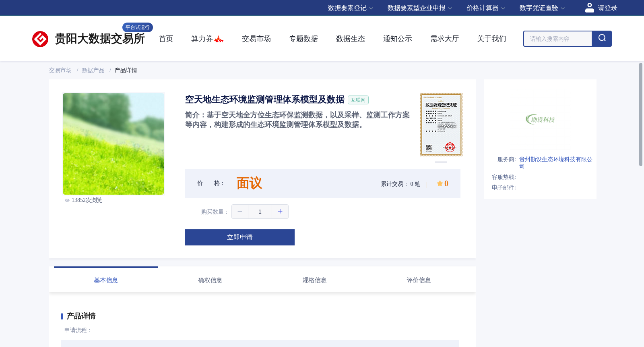Click the 产品详情 section heading
The width and height of the screenshot is (644, 347).
click(81, 316)
